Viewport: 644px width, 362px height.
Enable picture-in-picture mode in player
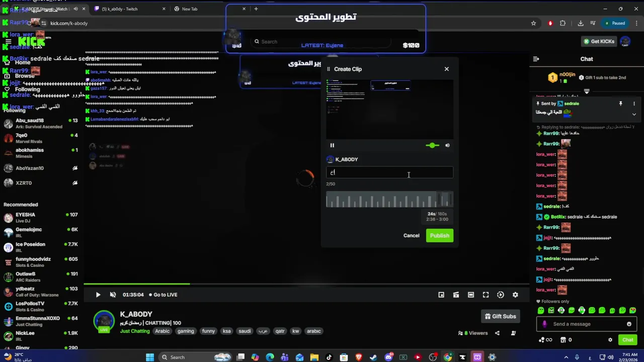tap(441, 295)
